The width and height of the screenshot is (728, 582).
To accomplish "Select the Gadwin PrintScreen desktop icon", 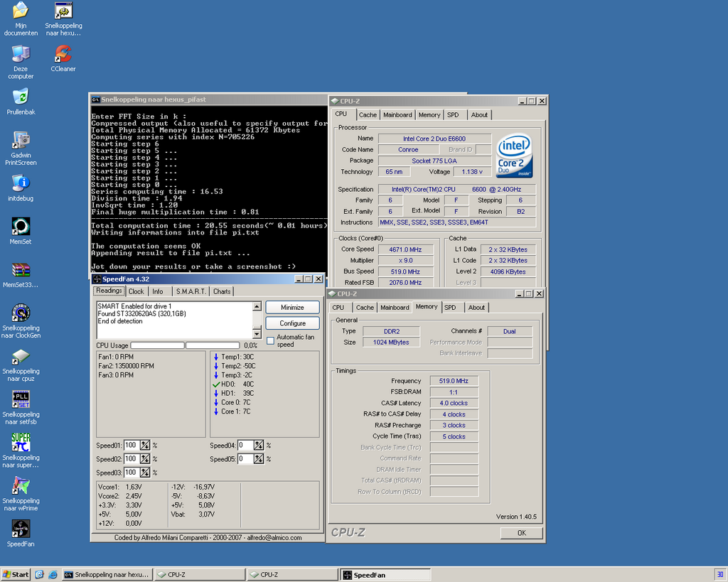I will pos(21,149).
